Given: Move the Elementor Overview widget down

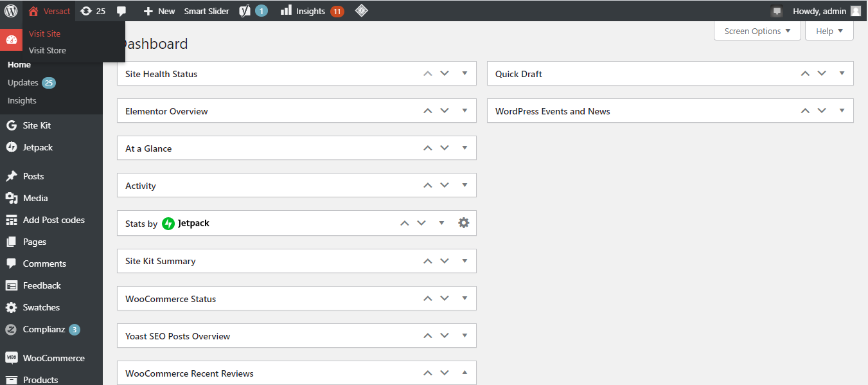Looking at the screenshot, I should [445, 111].
